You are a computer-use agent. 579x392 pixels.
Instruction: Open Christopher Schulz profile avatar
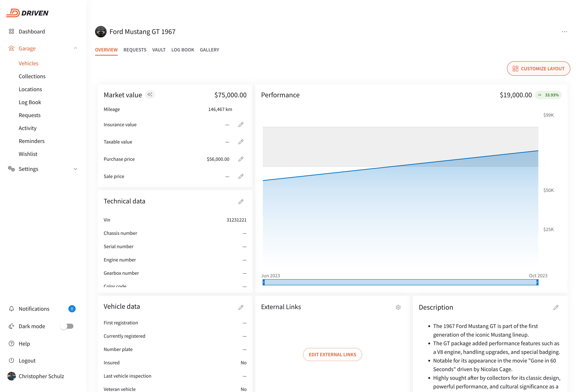coord(12,376)
